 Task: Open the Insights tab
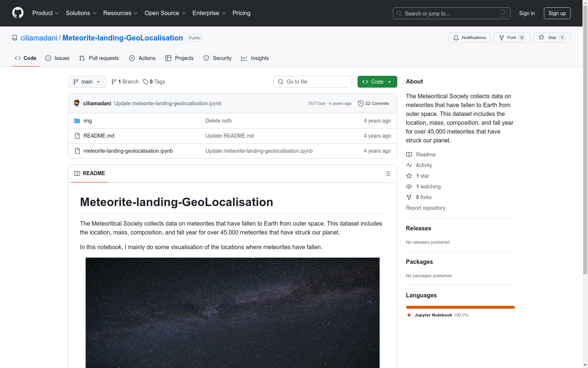tap(255, 58)
